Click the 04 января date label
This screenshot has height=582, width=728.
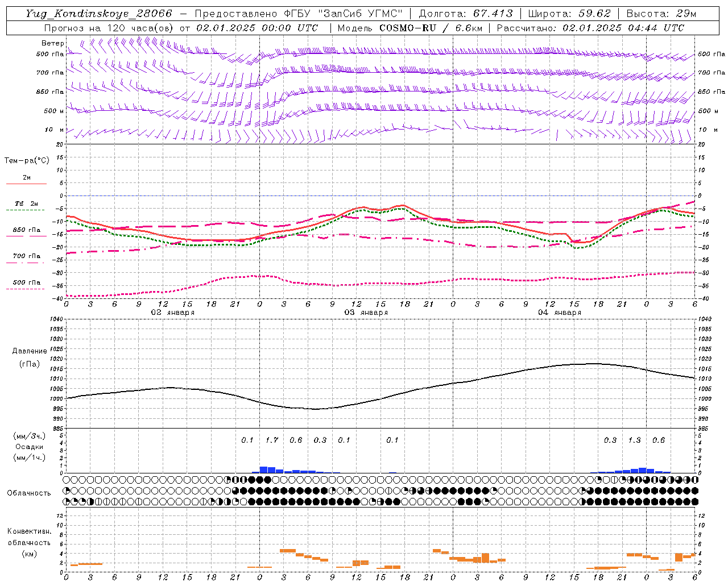click(560, 313)
